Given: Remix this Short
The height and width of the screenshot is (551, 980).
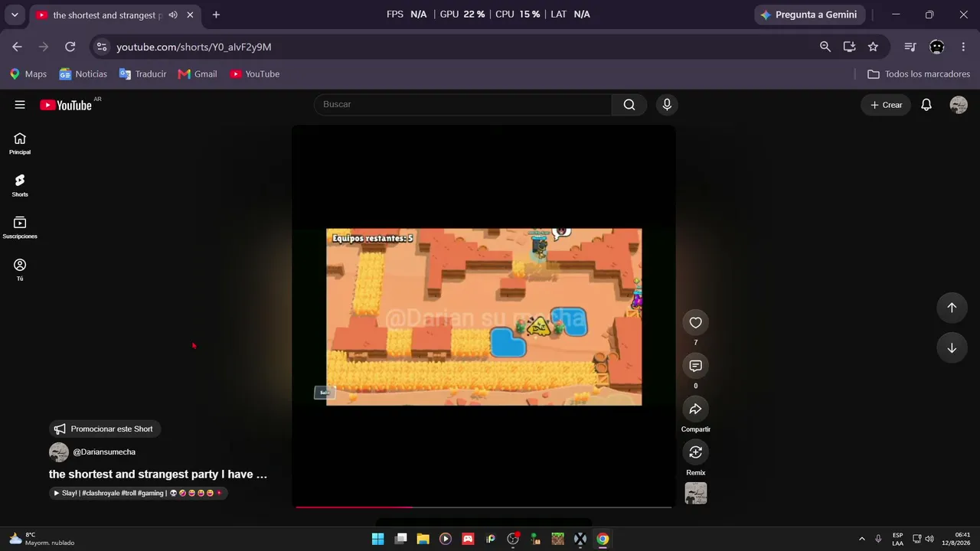Looking at the screenshot, I should click(695, 452).
